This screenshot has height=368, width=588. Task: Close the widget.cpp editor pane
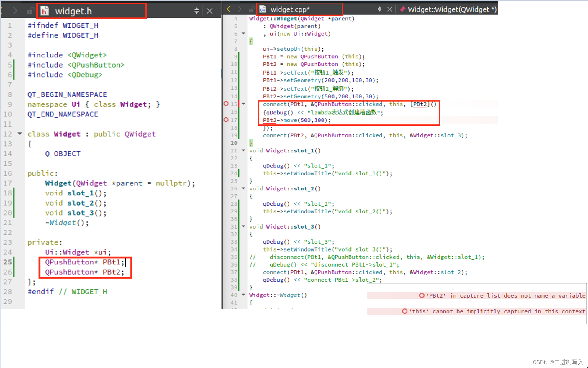tap(390, 9)
